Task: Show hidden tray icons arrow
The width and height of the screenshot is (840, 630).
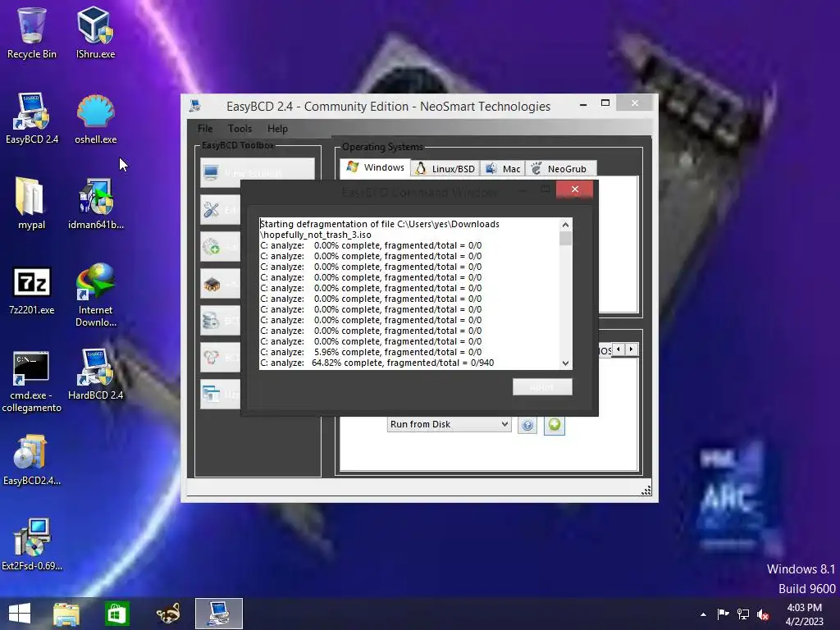Action: coord(703,614)
